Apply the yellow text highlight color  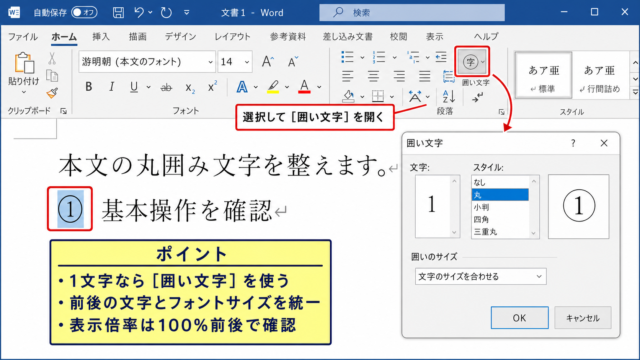[273, 87]
